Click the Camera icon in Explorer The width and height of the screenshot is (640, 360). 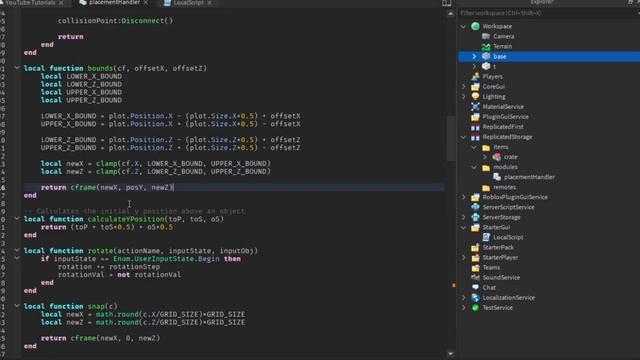click(486, 36)
